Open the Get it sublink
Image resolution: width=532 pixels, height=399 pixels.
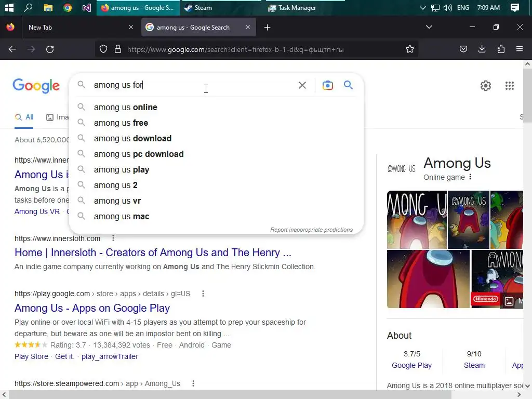point(64,356)
